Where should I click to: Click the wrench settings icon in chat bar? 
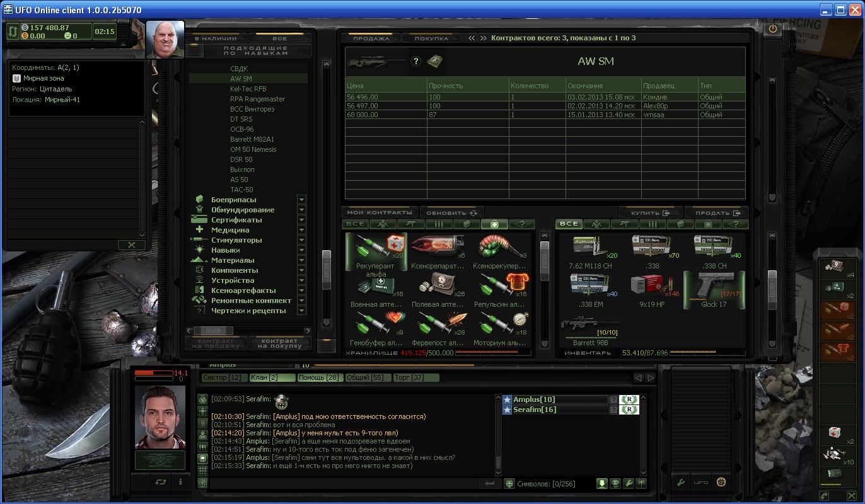pyautogui.click(x=629, y=483)
